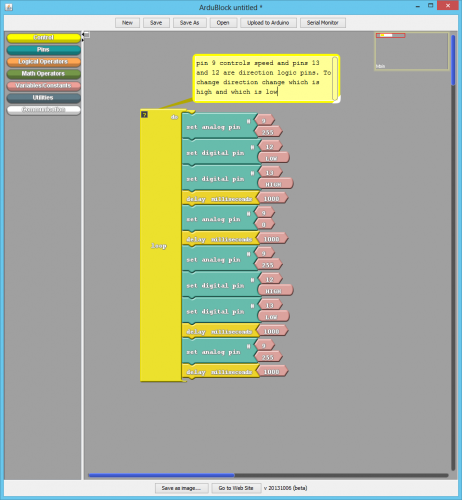This screenshot has width=462, height=500.
Task: Open the Logical Operators drawer
Action: click(x=44, y=62)
